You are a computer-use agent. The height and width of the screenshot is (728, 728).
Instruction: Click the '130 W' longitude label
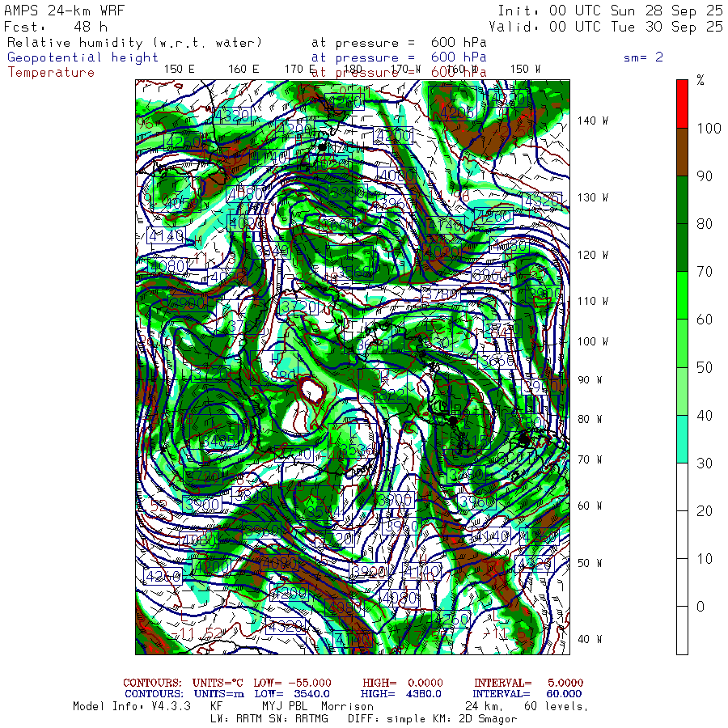pos(592,198)
